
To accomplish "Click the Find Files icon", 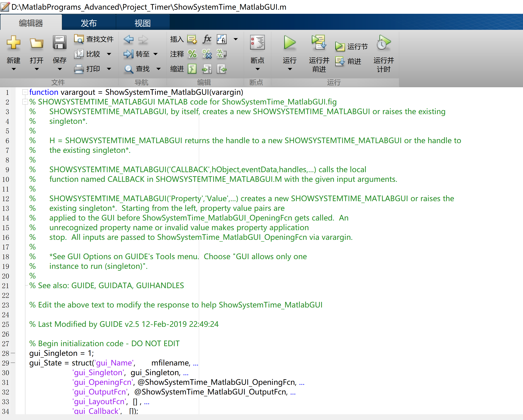I will coord(79,39).
